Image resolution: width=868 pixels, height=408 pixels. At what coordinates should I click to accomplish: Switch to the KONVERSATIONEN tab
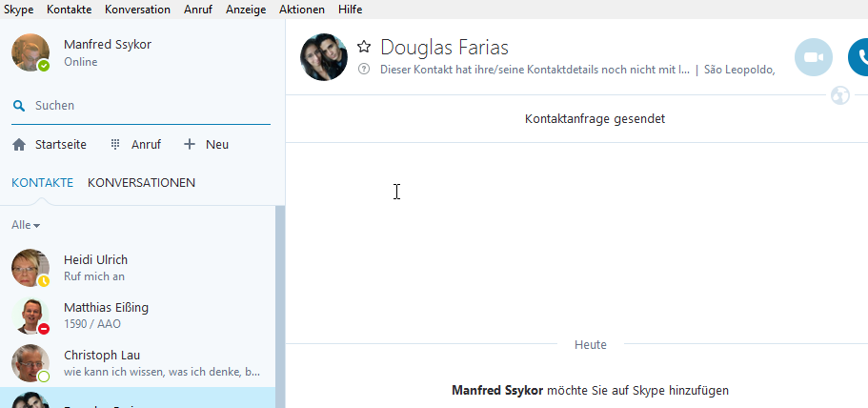pyautogui.click(x=141, y=182)
